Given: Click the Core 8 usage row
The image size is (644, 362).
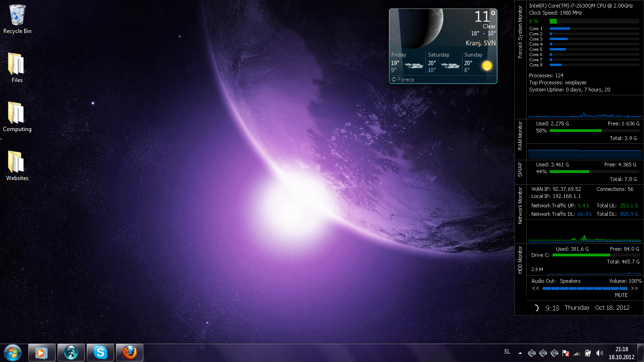Looking at the screenshot, I should coord(584,65).
